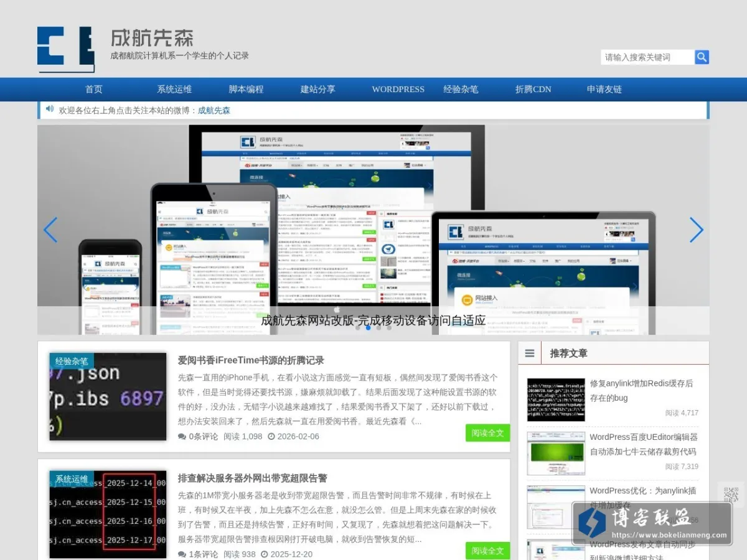The width and height of the screenshot is (747, 560).
Task: Click the site title 成航先森
Action: coord(152,37)
